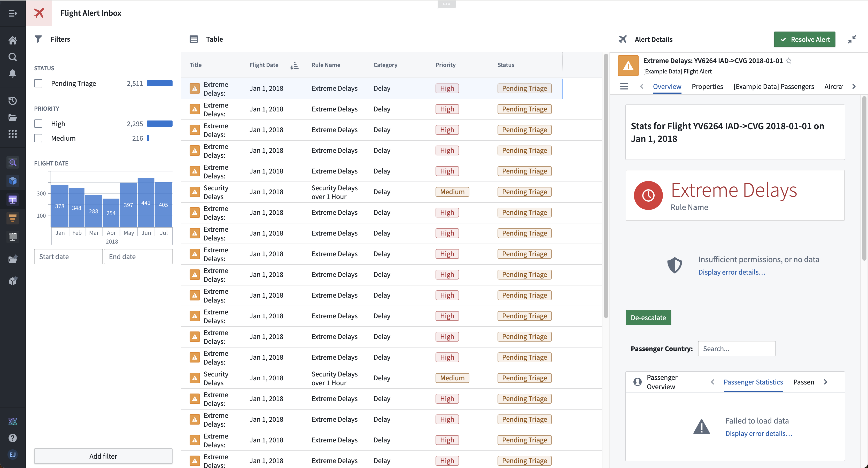The width and height of the screenshot is (868, 468).
Task: Open Display error details under Failed to load
Action: (x=758, y=433)
